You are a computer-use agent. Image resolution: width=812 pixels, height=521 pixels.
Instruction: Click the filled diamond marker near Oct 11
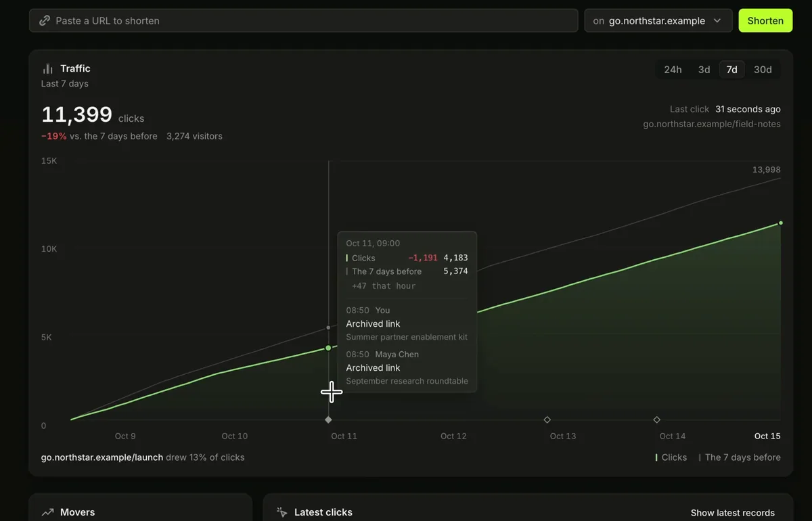coord(328,420)
